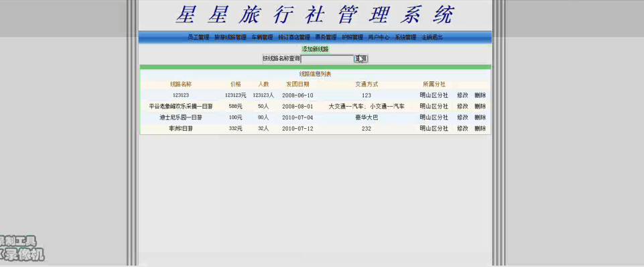The image size is (644, 267).
Task: Edit the 平谷老象峰欢乐采摘一日游 route
Action: 462,106
